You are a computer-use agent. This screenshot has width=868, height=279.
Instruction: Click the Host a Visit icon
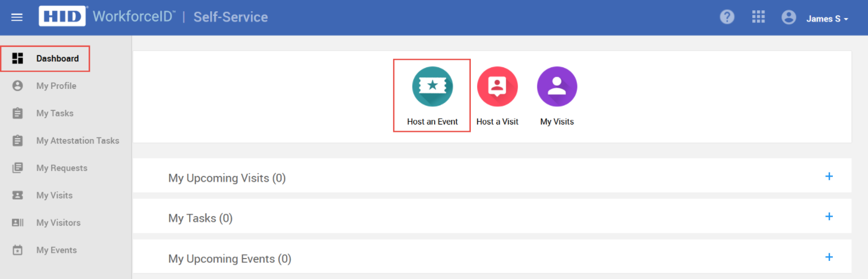pyautogui.click(x=497, y=87)
